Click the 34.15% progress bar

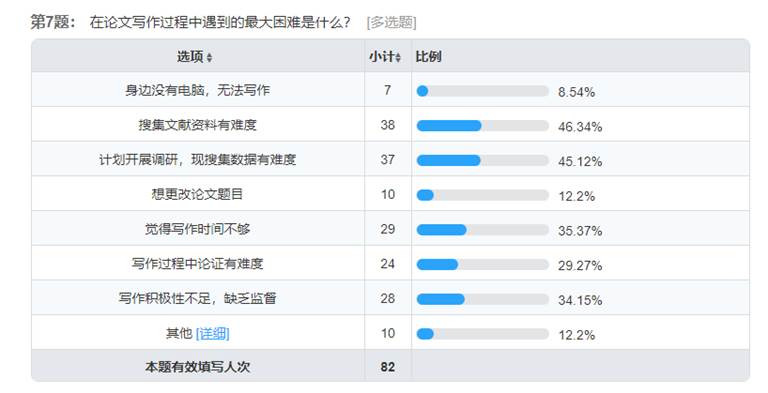482,299
